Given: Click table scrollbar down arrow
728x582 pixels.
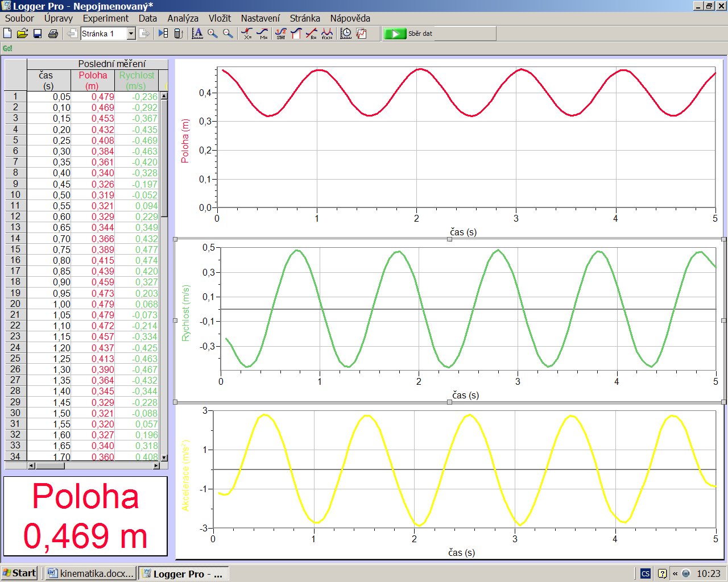Looking at the screenshot, I should [x=164, y=458].
